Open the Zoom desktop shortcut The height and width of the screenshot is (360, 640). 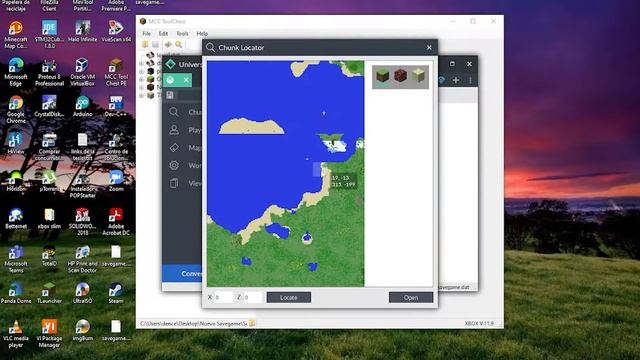116,181
